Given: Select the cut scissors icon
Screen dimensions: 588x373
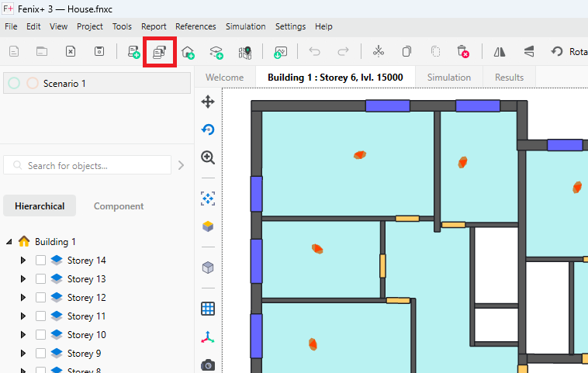Looking at the screenshot, I should pos(379,52).
